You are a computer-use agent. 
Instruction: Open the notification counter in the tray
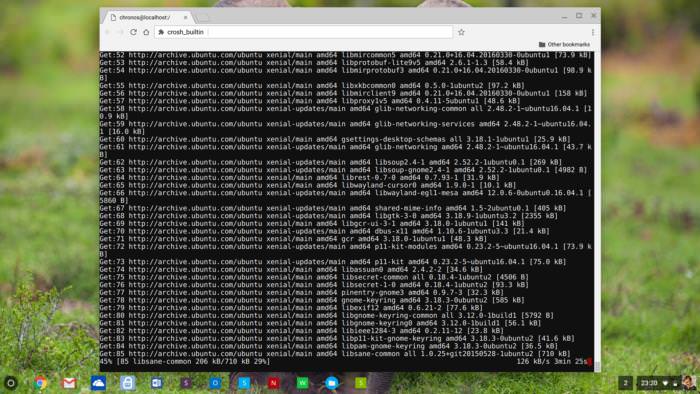(625, 383)
